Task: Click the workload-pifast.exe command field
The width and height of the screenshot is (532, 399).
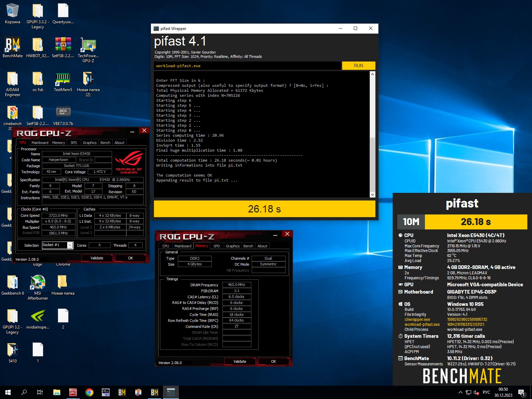Action: point(247,66)
